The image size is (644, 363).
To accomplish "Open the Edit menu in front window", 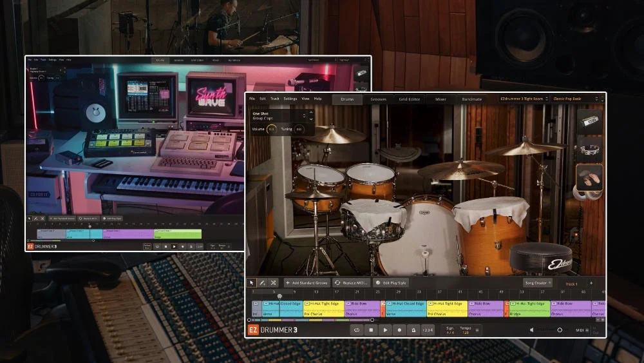I will (263, 99).
